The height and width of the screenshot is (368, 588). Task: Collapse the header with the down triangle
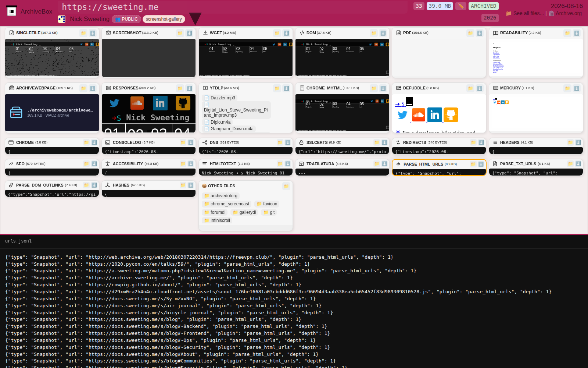(195, 18)
